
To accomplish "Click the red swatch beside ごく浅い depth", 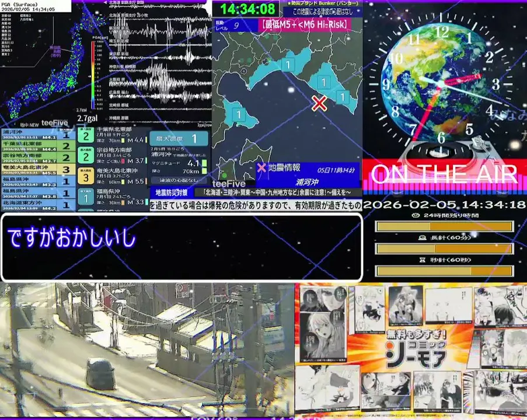I will click(123, 161).
